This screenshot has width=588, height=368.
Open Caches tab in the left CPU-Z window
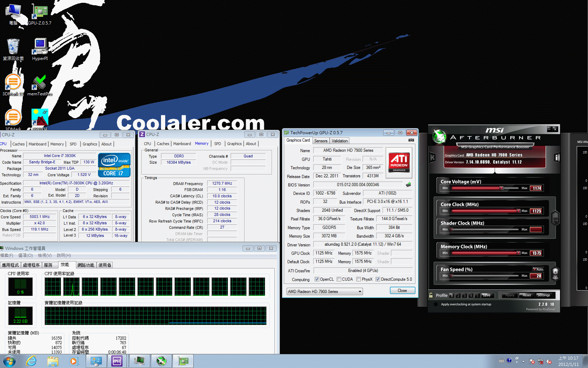(x=19, y=144)
